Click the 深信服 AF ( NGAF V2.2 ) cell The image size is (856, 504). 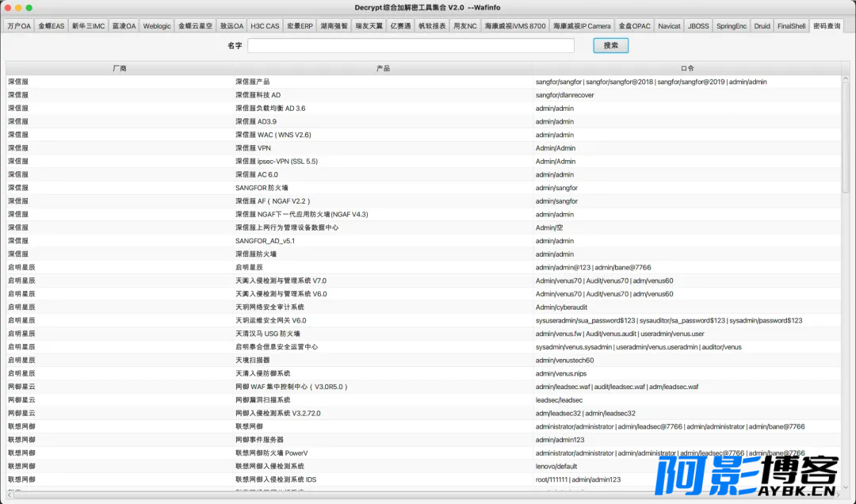384,201
